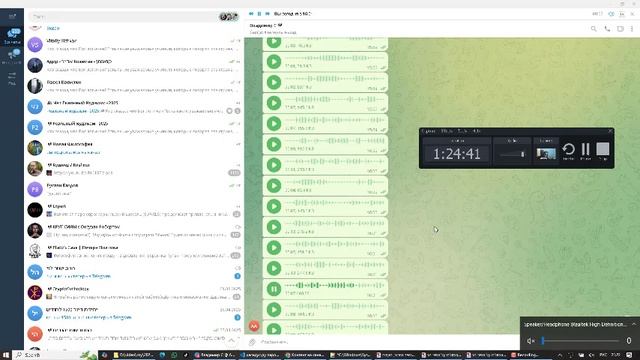Open the Windows notification center icon

coord(629,355)
